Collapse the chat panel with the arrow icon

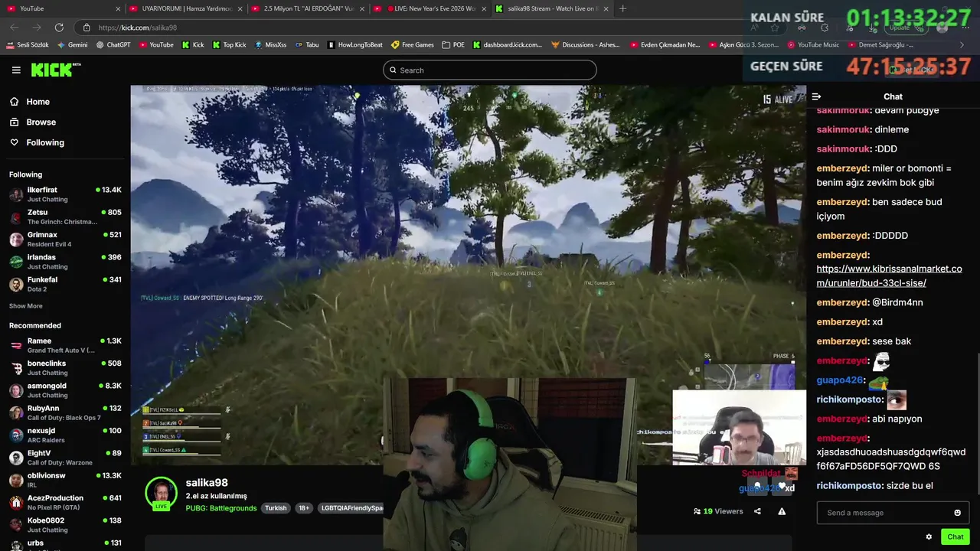(816, 96)
